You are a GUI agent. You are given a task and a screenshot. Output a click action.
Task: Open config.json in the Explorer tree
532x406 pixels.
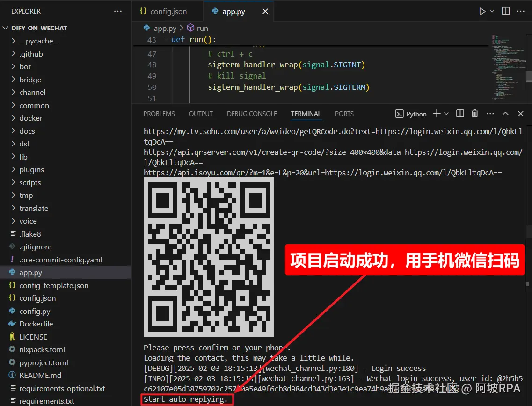point(66,298)
